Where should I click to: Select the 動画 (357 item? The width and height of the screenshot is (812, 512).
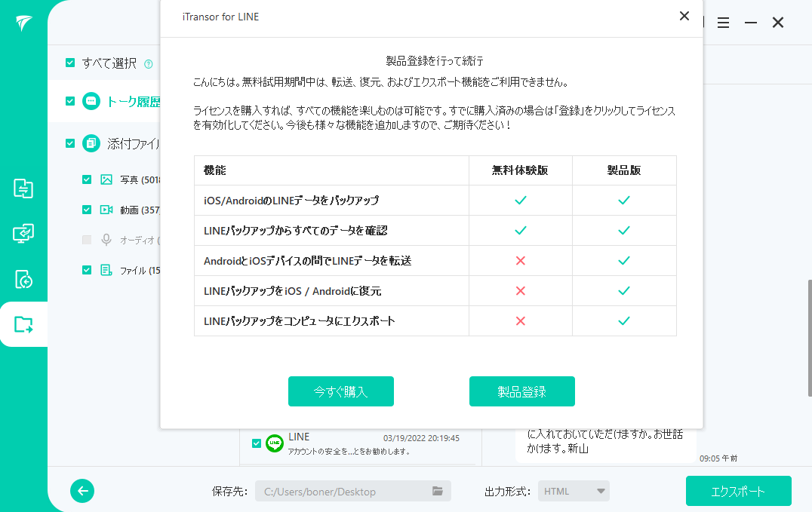tap(140, 210)
